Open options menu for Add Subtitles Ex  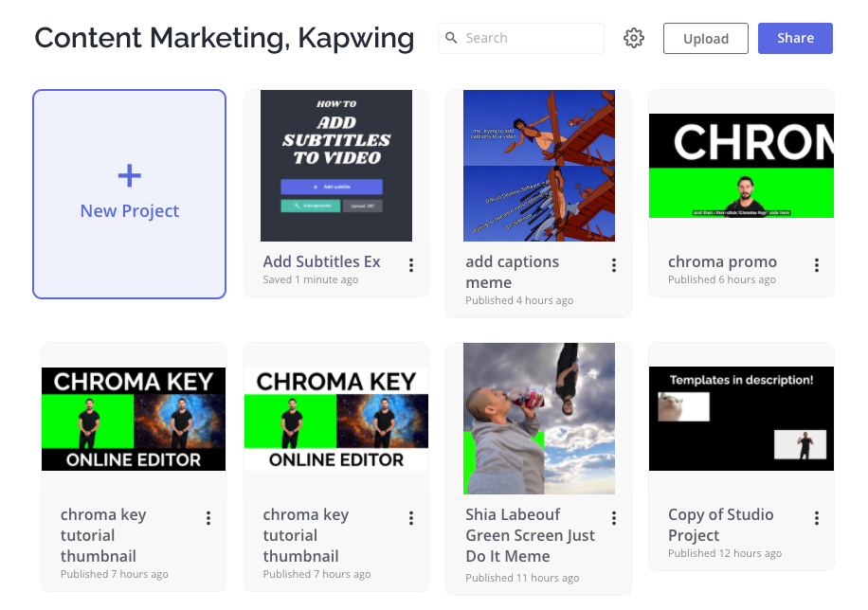(x=411, y=265)
